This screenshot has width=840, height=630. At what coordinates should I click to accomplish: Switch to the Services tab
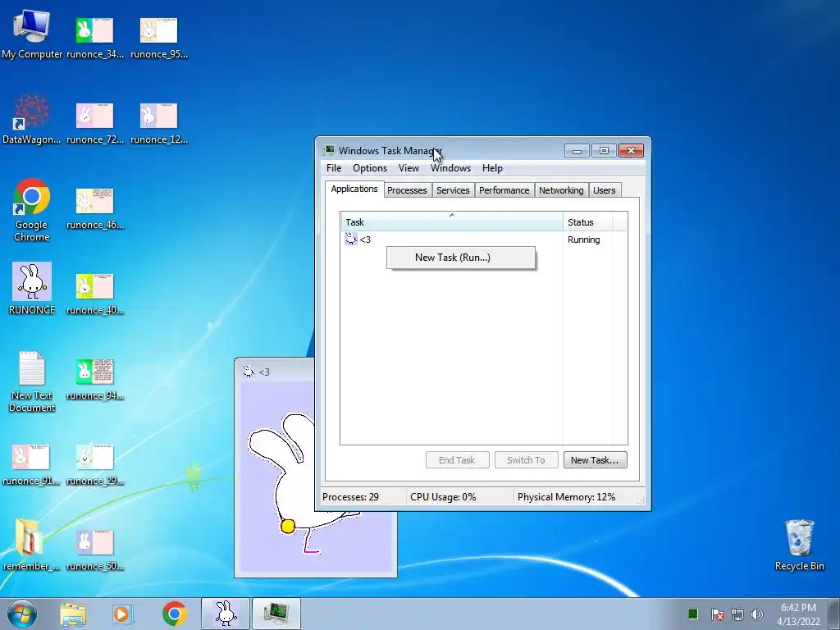pos(453,190)
